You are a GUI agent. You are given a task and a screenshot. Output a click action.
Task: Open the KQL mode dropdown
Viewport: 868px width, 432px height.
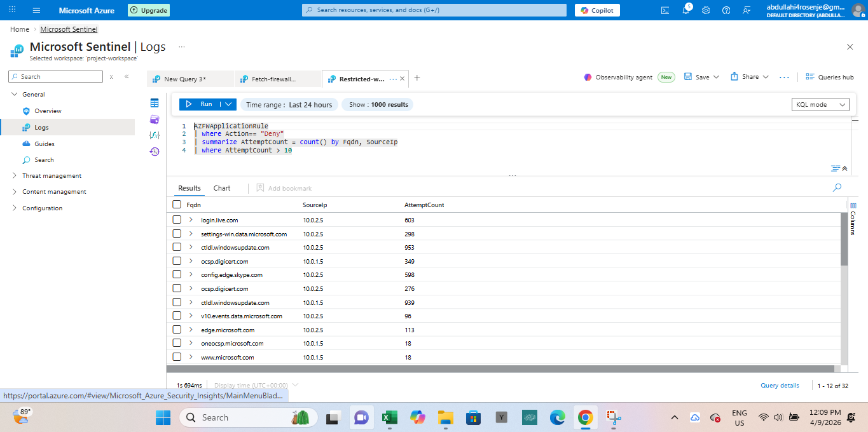pos(821,105)
